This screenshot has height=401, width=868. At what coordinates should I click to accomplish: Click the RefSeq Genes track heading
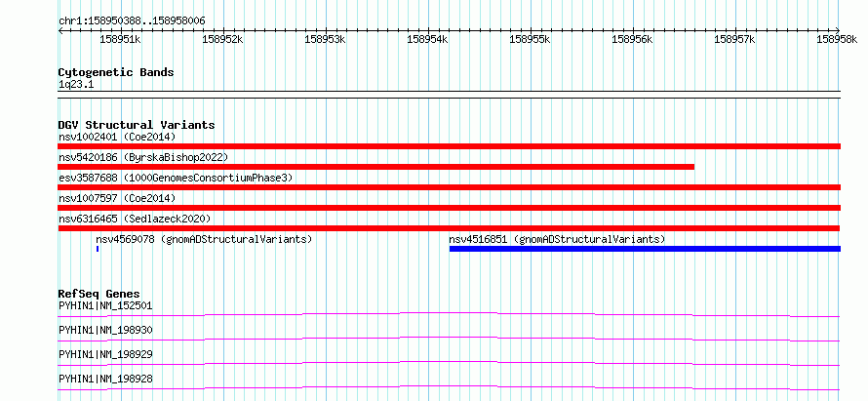tap(99, 294)
